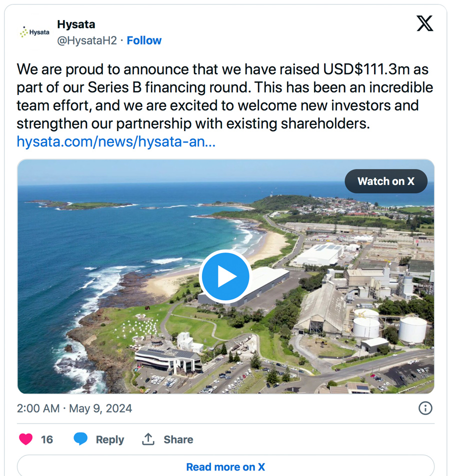Click the share upload arrow icon

148,439
